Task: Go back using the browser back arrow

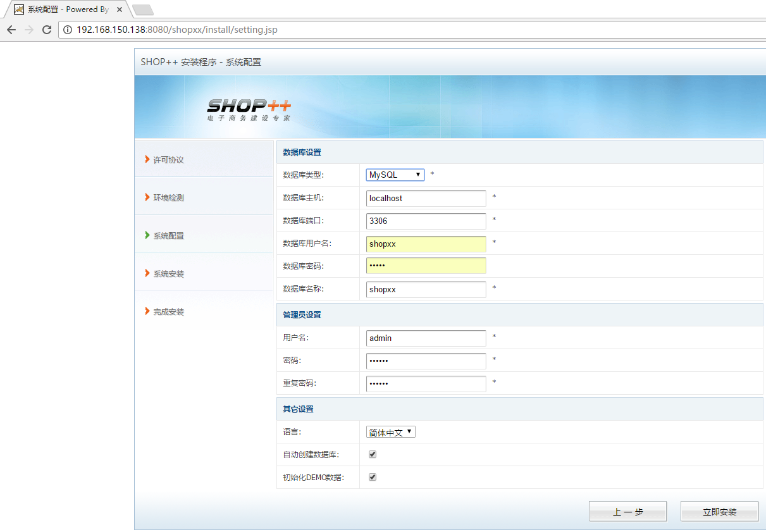Action: click(11, 30)
